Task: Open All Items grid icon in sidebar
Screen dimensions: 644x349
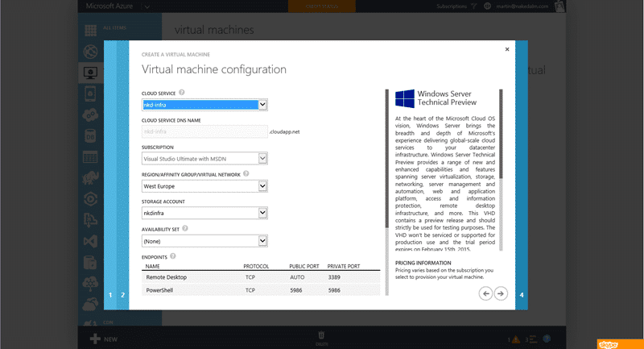Action: pyautogui.click(x=91, y=31)
